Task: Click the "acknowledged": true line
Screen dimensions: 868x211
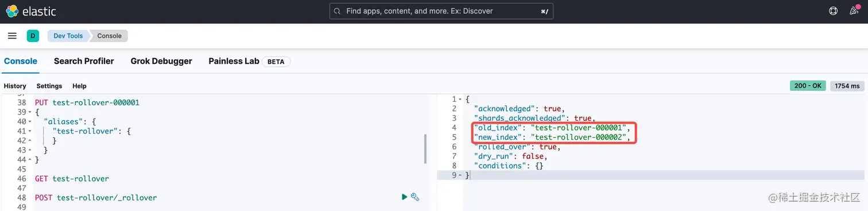Action: coord(520,109)
